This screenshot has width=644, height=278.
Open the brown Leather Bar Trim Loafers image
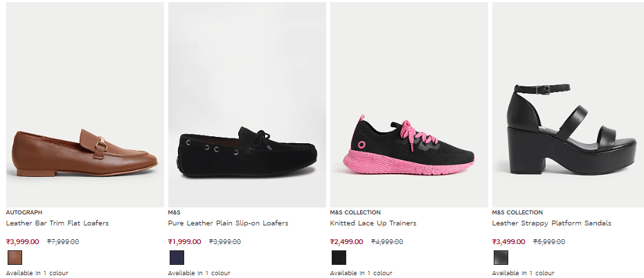(x=84, y=104)
